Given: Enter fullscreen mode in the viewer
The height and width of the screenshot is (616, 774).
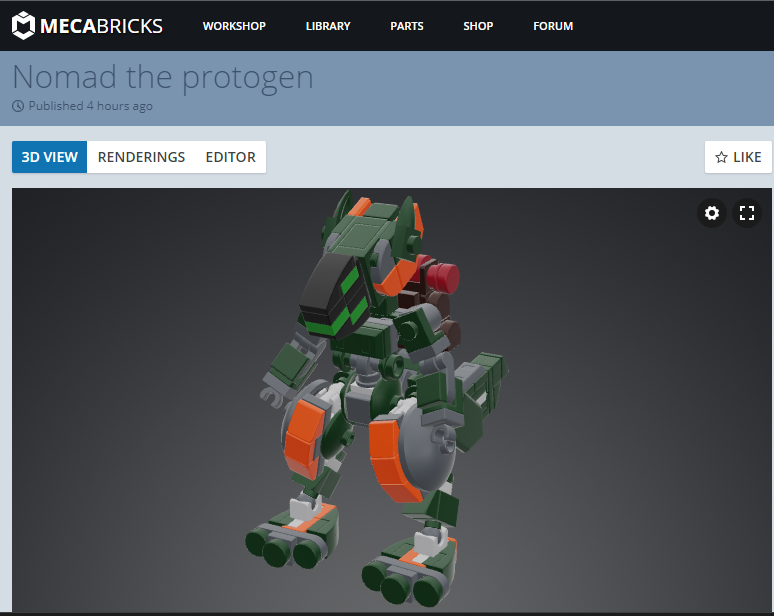Looking at the screenshot, I should pyautogui.click(x=747, y=213).
